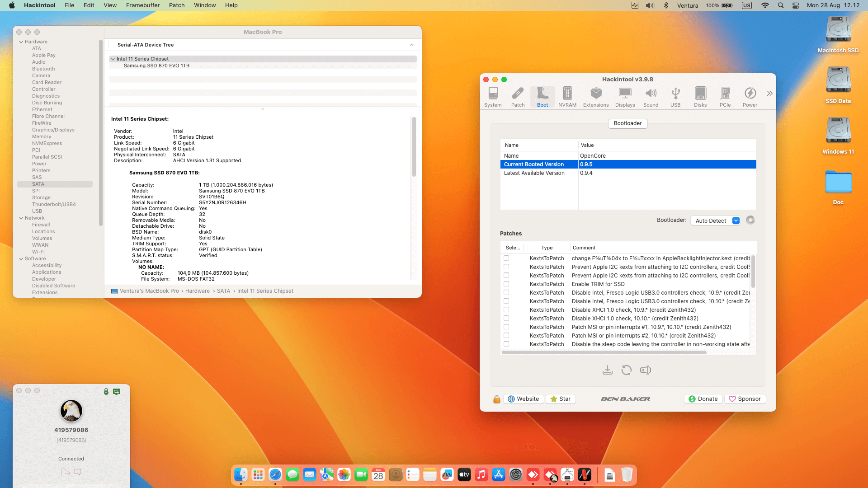This screenshot has height=488, width=868.
Task: Switch to the Extensions tab in Hackintool
Action: tap(595, 96)
